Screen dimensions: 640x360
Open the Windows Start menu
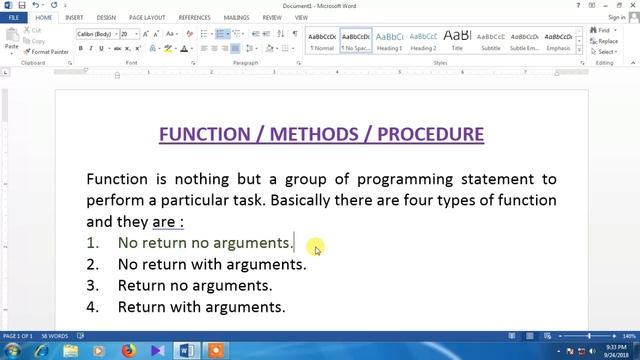pos(12,351)
